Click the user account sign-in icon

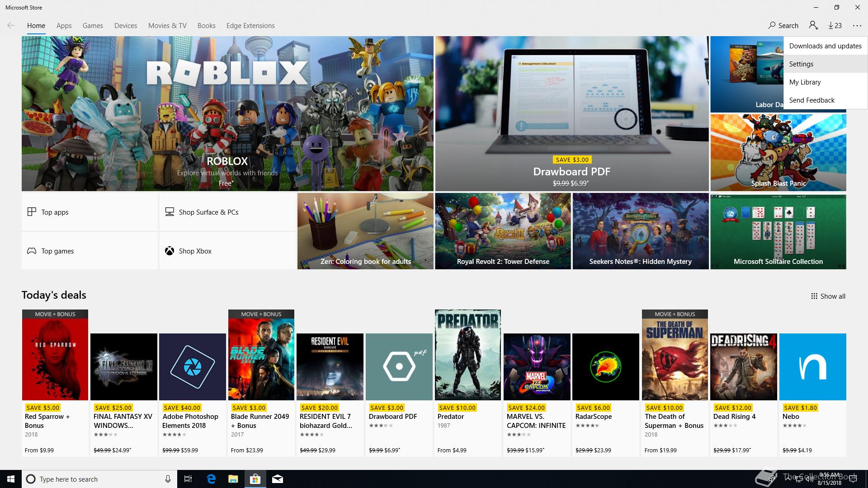pyautogui.click(x=813, y=26)
